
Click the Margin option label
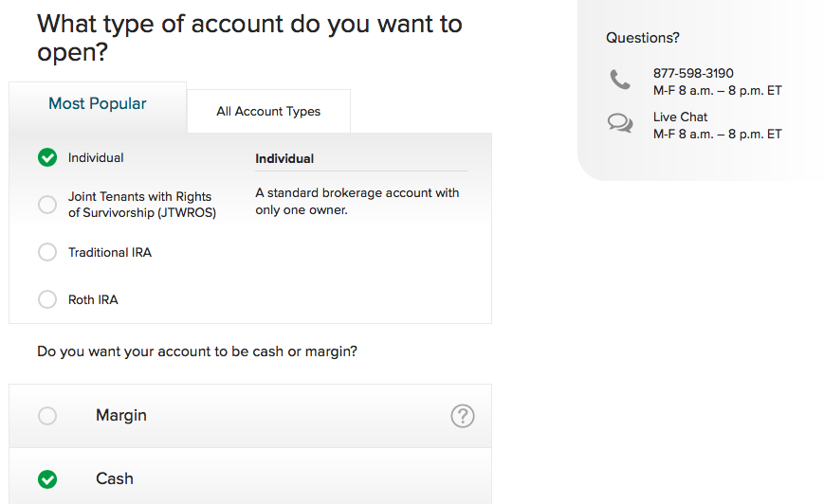pyautogui.click(x=121, y=416)
